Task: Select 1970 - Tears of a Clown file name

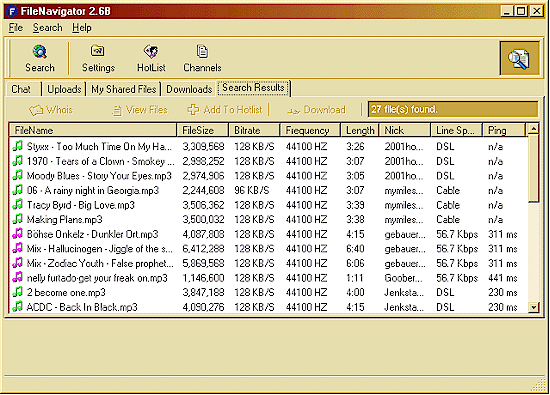Action: [x=100, y=161]
